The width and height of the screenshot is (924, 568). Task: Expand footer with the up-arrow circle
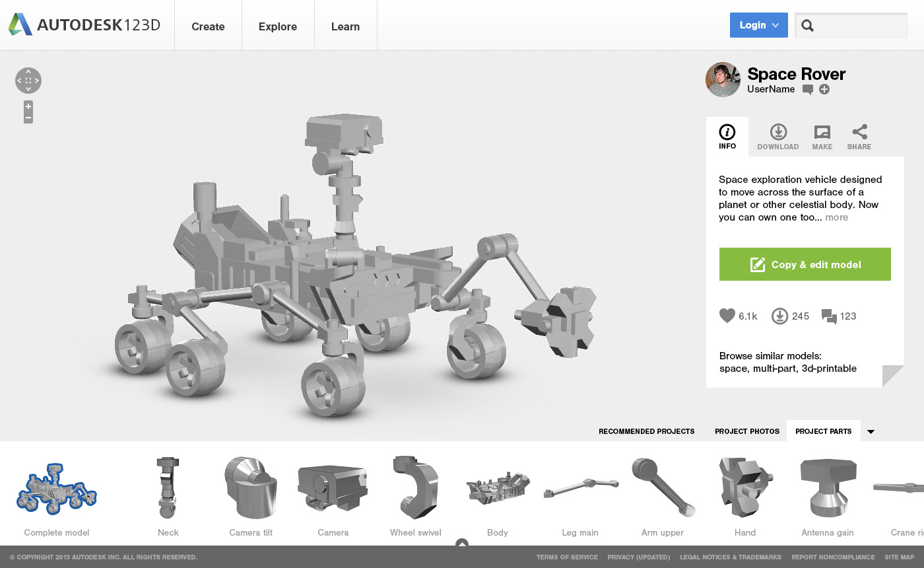[462, 544]
